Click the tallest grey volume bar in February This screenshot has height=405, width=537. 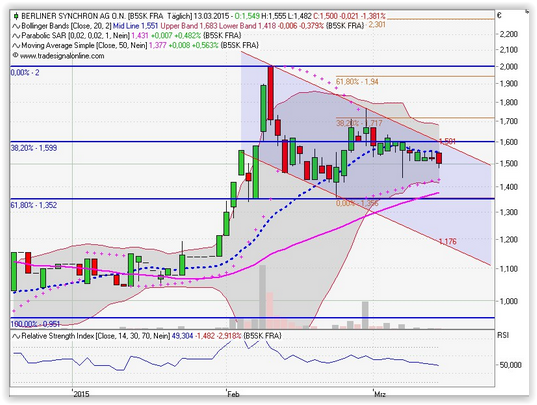(262, 297)
